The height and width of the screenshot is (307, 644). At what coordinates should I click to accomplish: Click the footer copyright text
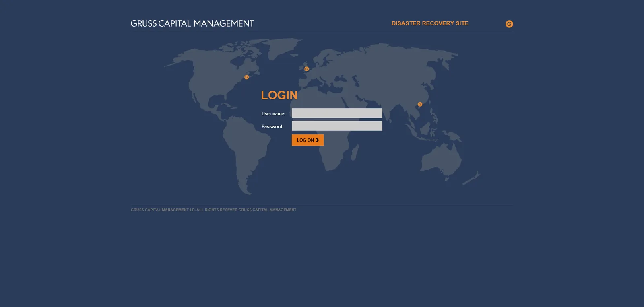pos(213,210)
